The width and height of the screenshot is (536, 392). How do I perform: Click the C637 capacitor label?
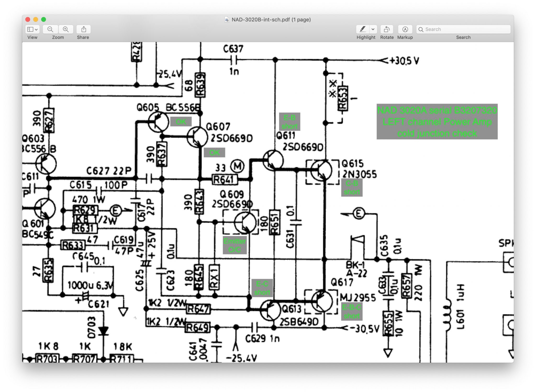(x=233, y=49)
